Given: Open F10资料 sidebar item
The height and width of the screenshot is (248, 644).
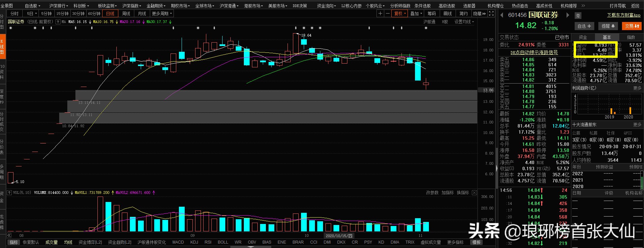Looking at the screenshot, I should [2, 72].
